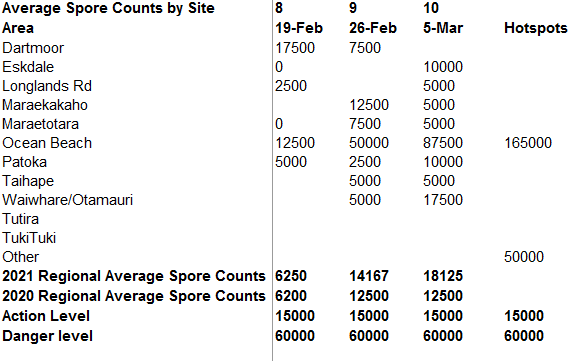Select the Average Spore Counts by Site title
585x361 pixels.
[109, 8]
